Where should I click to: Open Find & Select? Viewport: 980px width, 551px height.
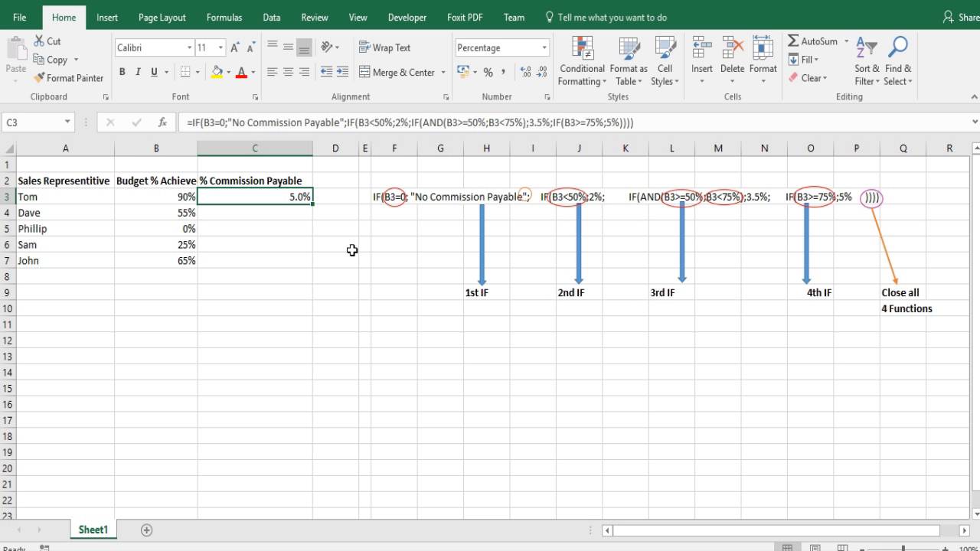(x=897, y=61)
